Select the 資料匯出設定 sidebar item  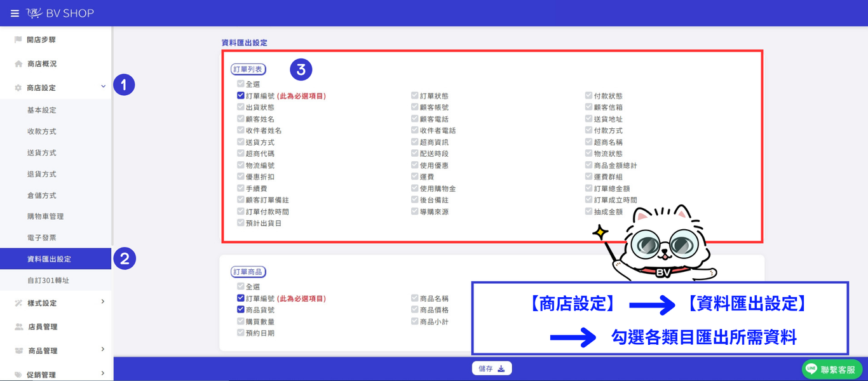(x=56, y=259)
